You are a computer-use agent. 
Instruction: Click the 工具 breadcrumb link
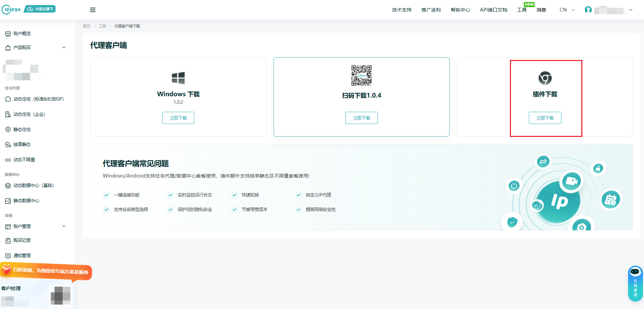pyautogui.click(x=102, y=26)
